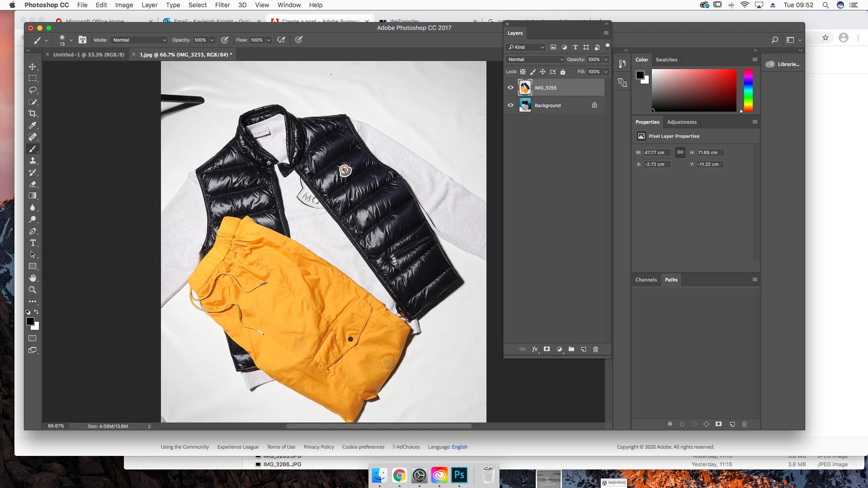Open the brush Mode dropdown
868x488 pixels.
tap(139, 40)
